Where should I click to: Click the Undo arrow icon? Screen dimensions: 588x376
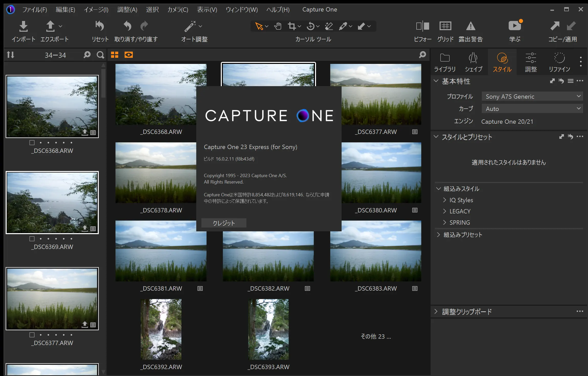tap(127, 26)
